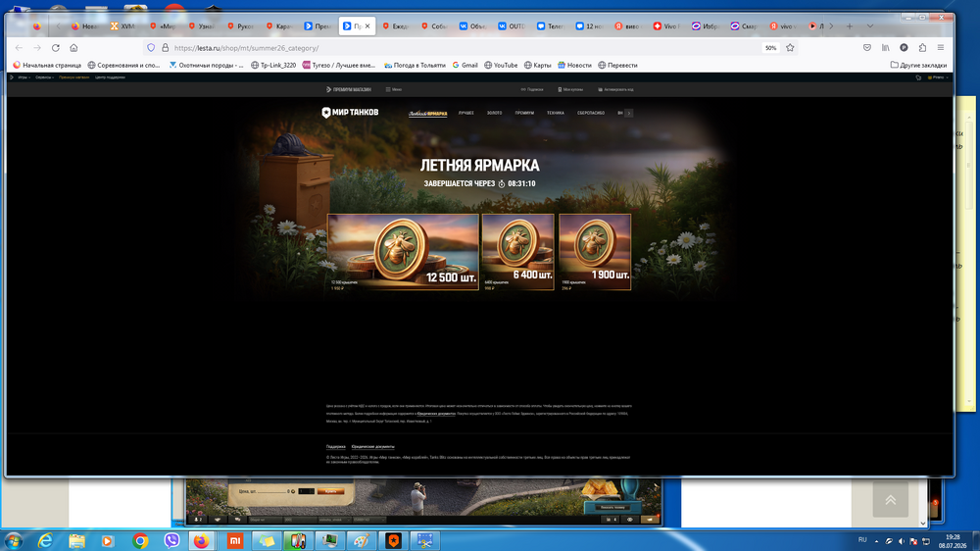This screenshot has width=980, height=551.
Task: Click the forward navigation arrow
Action: (x=37, y=47)
